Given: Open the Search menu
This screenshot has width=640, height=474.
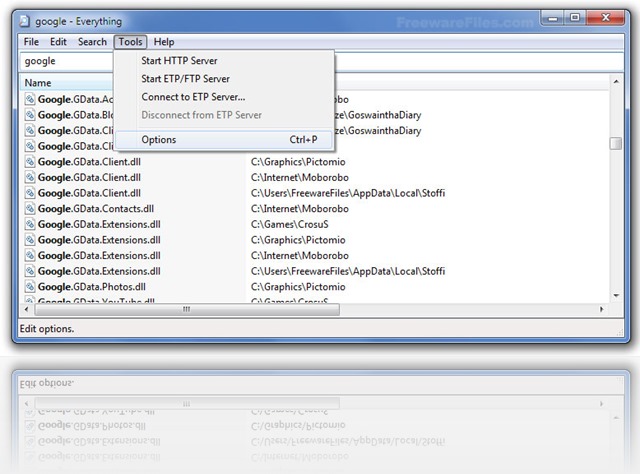Looking at the screenshot, I should 92,42.
